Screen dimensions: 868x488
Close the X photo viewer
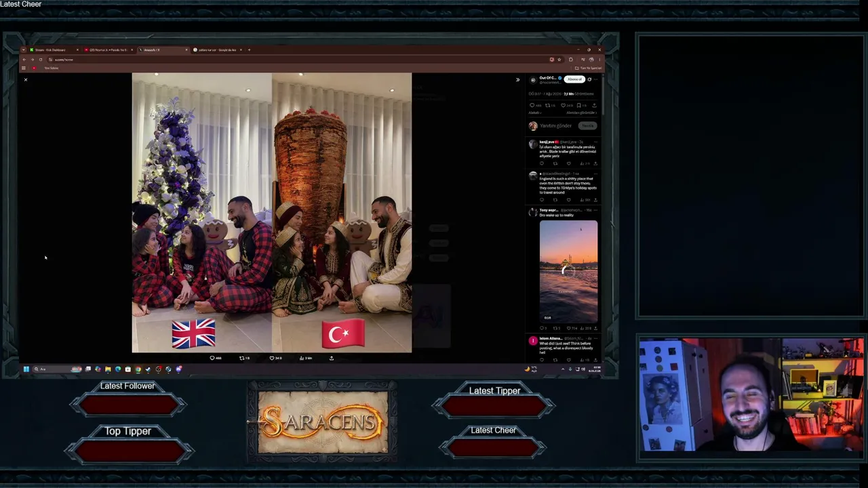[x=26, y=80]
